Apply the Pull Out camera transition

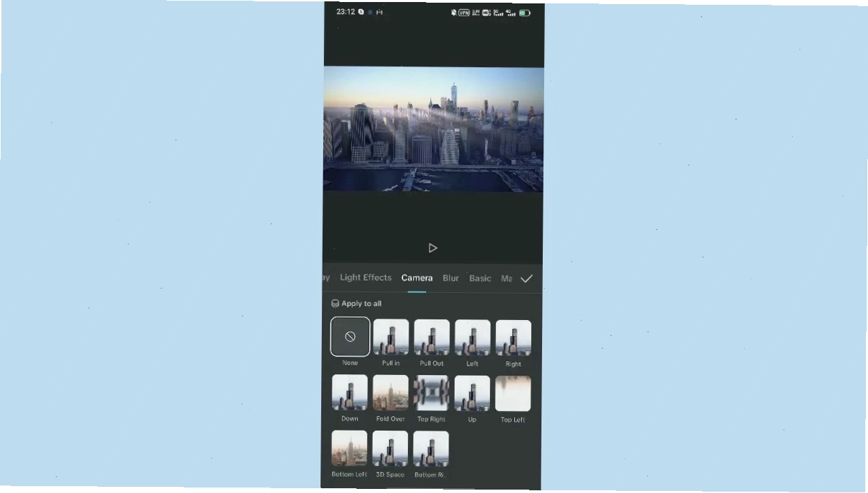(x=432, y=337)
